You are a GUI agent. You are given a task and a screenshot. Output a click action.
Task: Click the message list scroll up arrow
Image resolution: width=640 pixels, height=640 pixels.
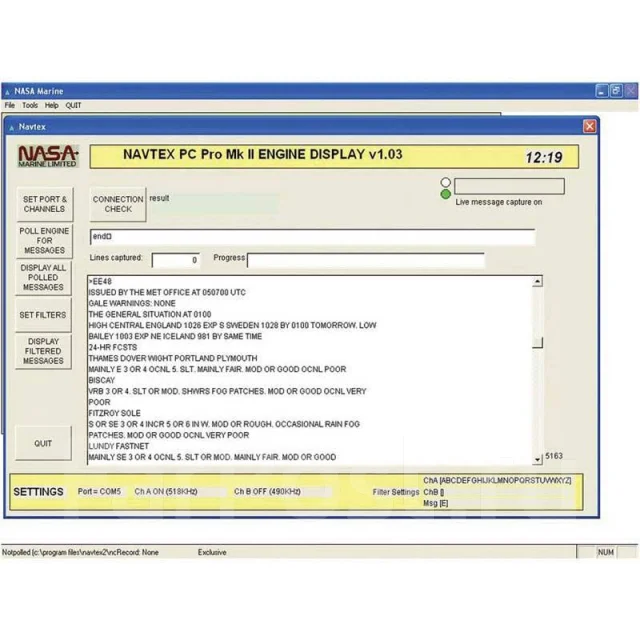tap(538, 281)
